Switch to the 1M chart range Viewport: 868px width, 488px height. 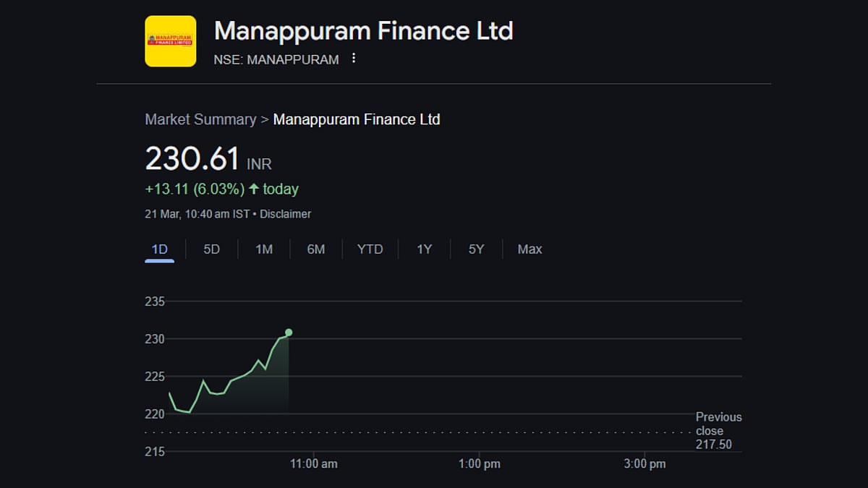point(264,249)
